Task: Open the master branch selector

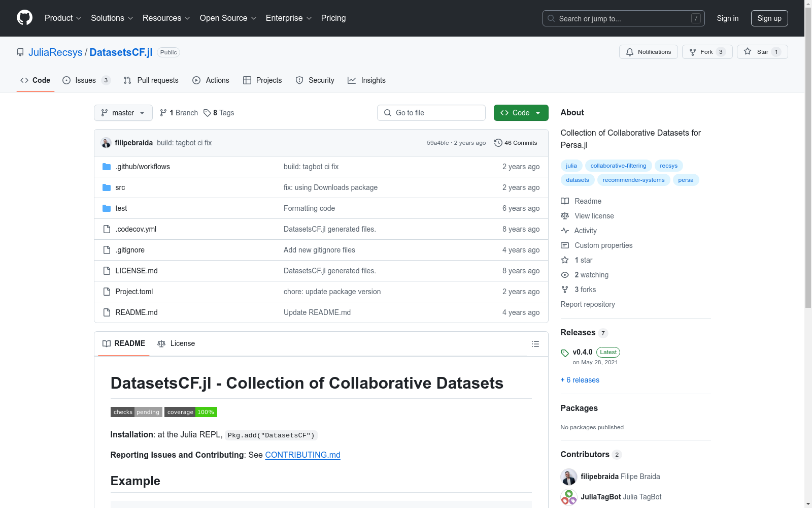Action: point(123,113)
